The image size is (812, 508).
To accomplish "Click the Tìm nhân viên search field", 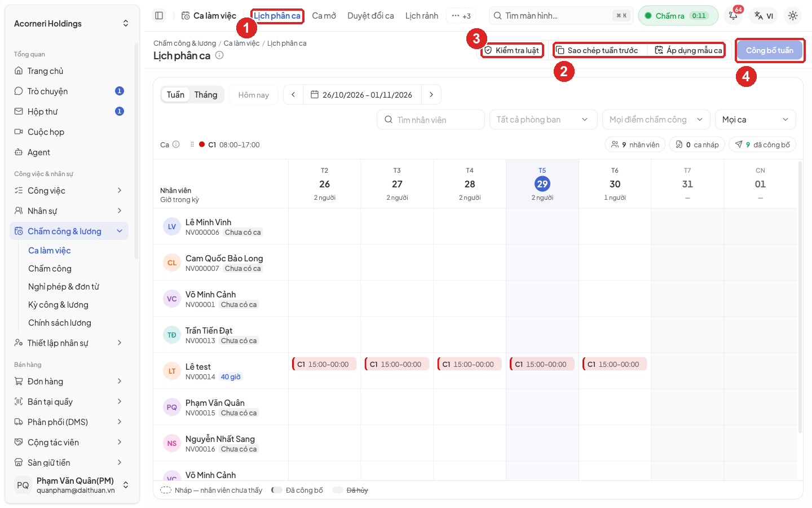I will (x=431, y=120).
